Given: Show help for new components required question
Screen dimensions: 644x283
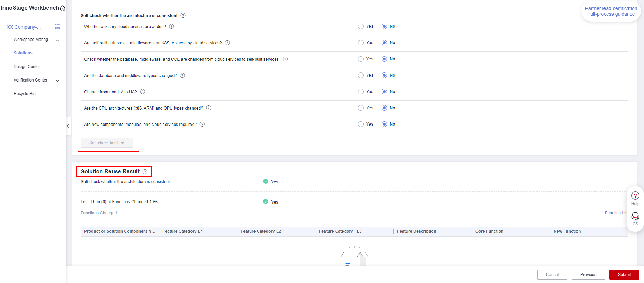Looking at the screenshot, I should pos(202,124).
